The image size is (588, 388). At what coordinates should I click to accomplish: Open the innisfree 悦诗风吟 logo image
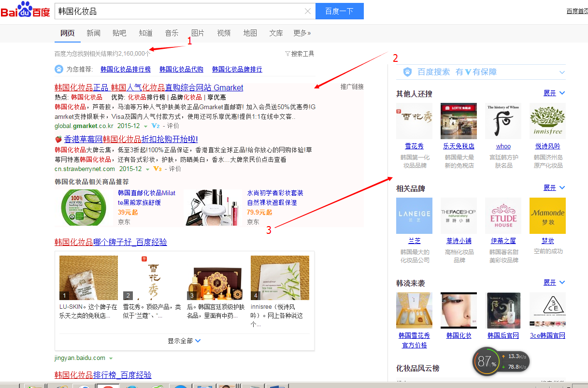tap(547, 121)
